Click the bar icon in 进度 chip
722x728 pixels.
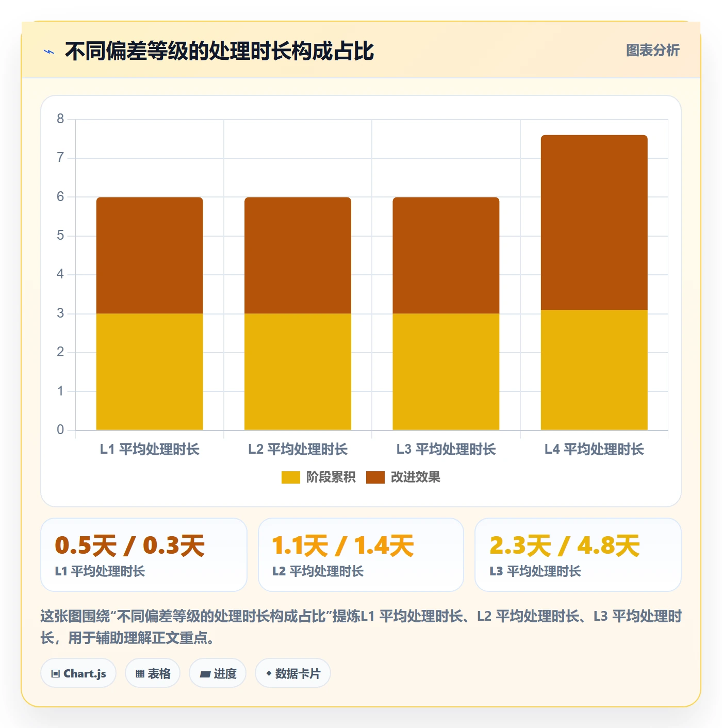click(x=205, y=674)
